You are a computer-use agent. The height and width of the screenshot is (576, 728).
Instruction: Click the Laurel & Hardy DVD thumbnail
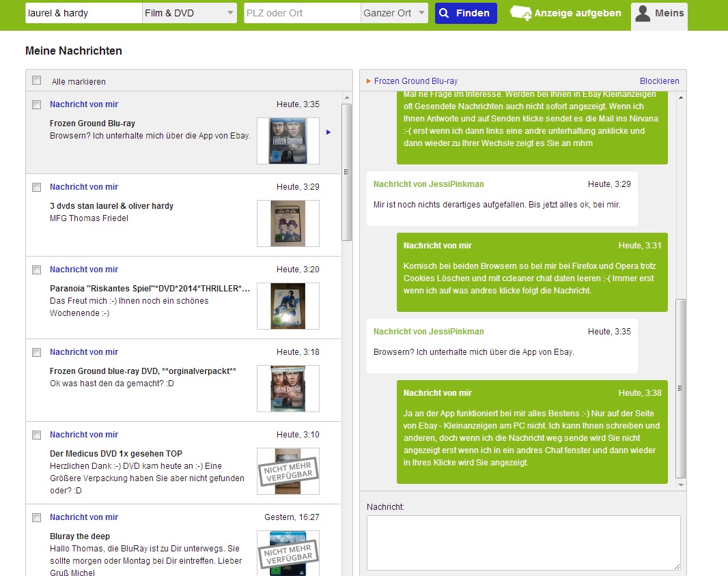coord(288,223)
